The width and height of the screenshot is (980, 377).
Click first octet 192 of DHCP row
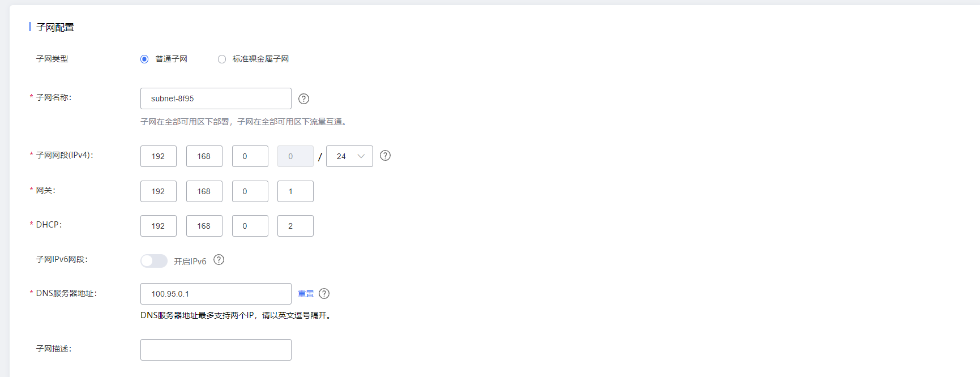pyautogui.click(x=159, y=226)
